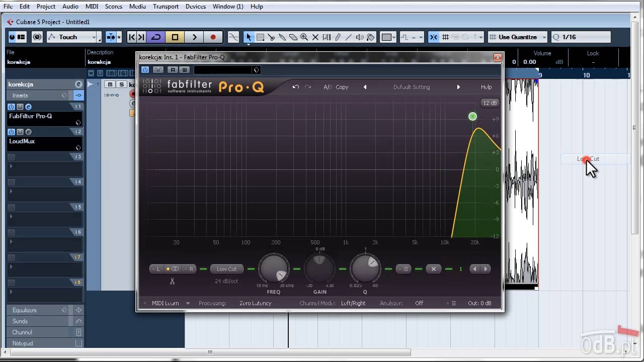Select the Range Selection tool
The width and height of the screenshot is (644, 362).
[260, 37]
